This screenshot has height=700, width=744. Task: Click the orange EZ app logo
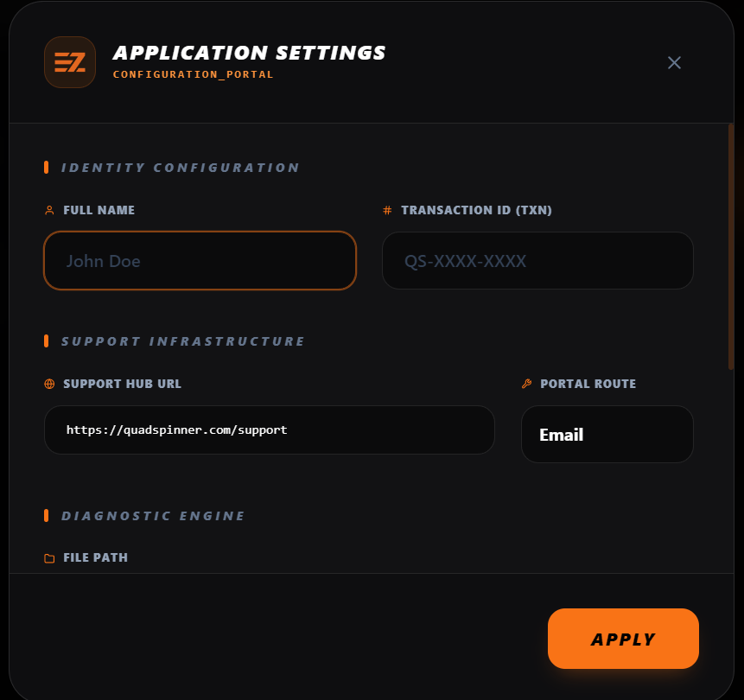click(x=69, y=62)
